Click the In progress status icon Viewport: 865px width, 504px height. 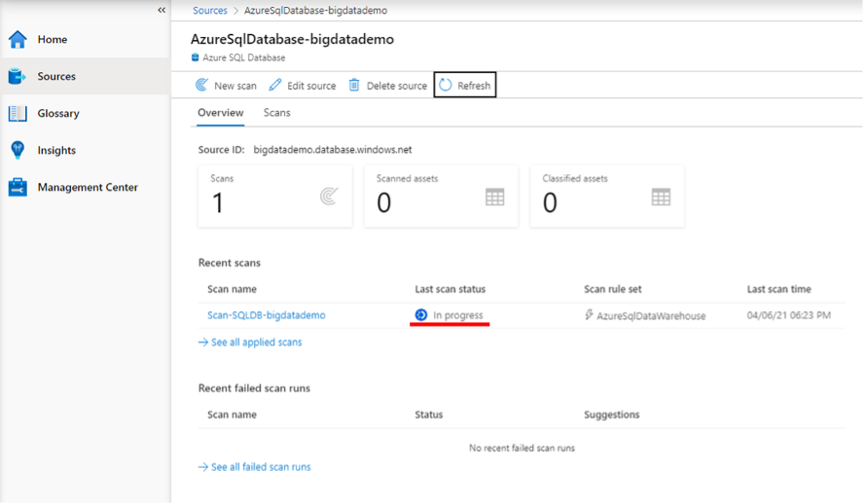click(x=421, y=314)
